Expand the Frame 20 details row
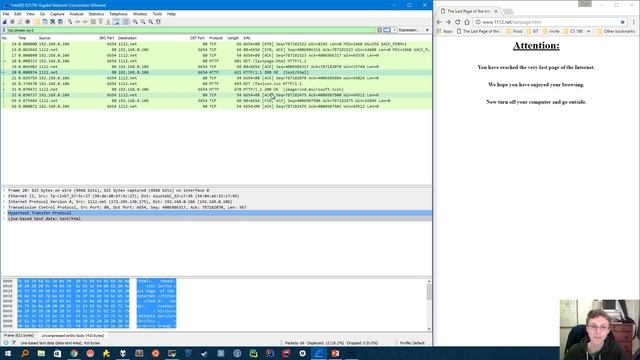 pyautogui.click(x=4, y=191)
